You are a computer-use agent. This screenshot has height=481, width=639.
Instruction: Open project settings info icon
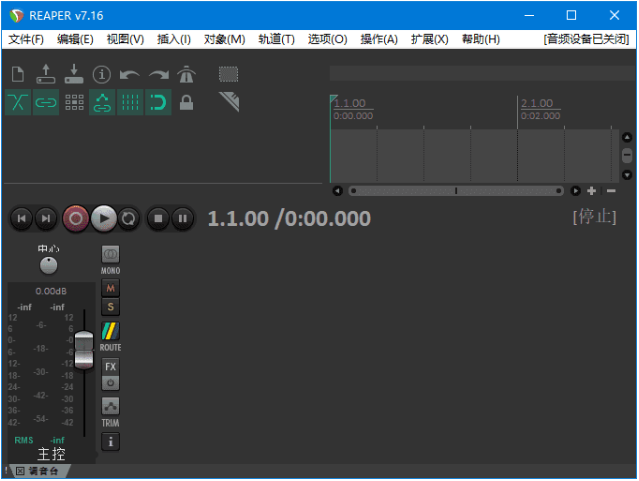(x=102, y=75)
